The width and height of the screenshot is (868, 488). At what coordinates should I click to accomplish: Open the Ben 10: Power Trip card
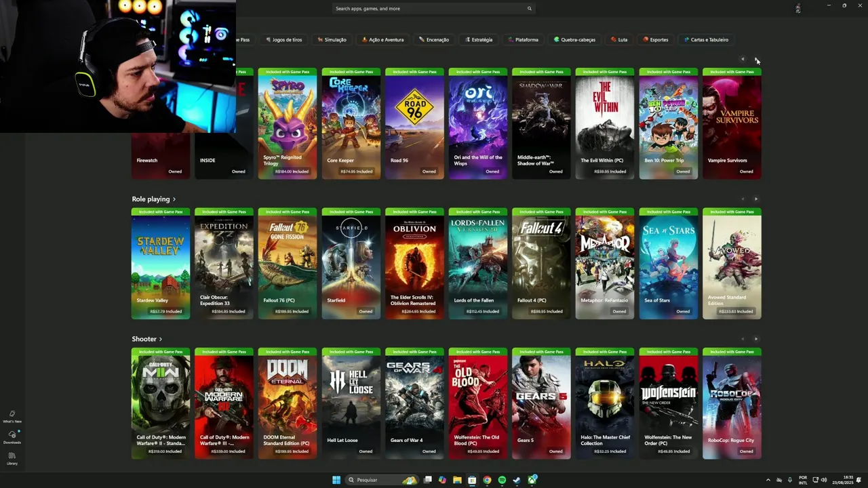(669, 123)
